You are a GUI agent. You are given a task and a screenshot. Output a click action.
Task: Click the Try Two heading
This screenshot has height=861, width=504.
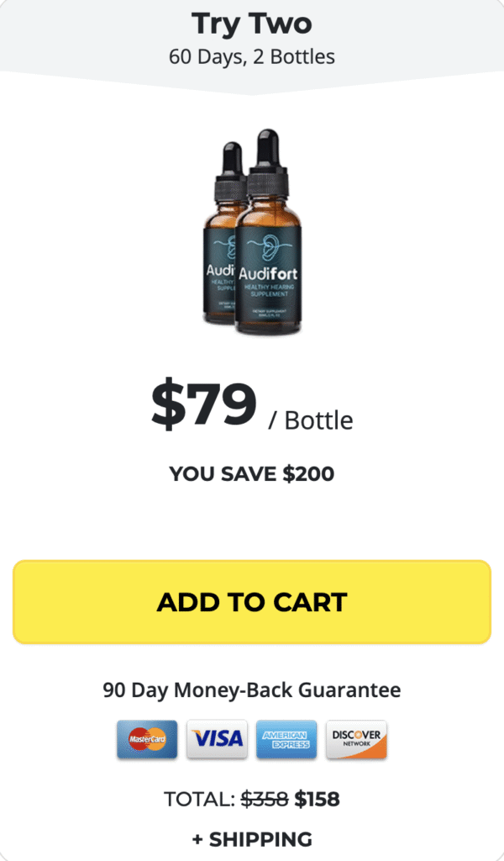[x=252, y=24]
